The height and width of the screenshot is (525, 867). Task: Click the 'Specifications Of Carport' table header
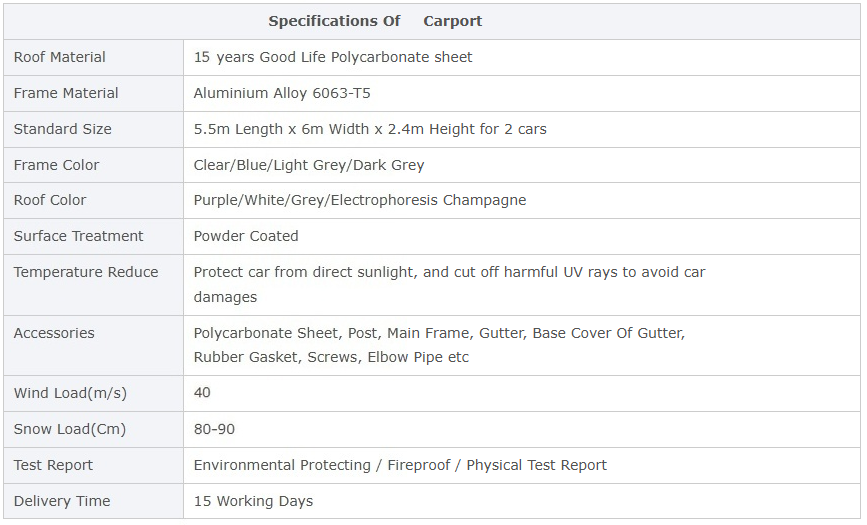point(375,21)
